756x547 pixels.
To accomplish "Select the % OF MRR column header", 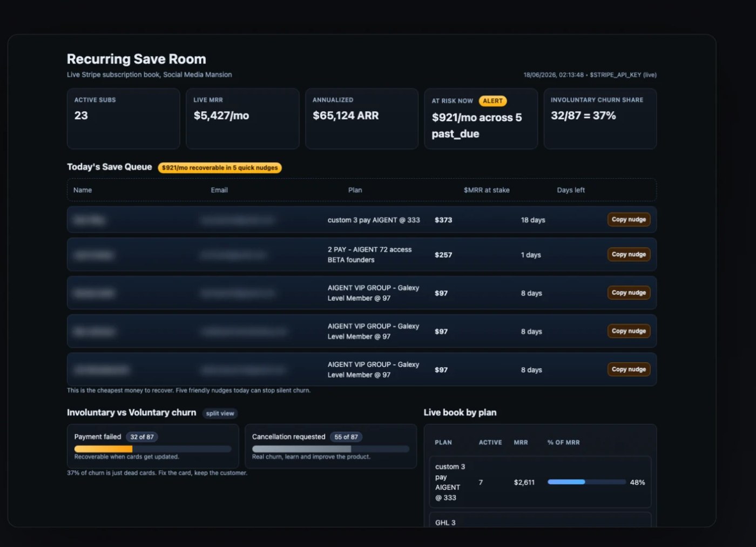I will click(x=564, y=442).
